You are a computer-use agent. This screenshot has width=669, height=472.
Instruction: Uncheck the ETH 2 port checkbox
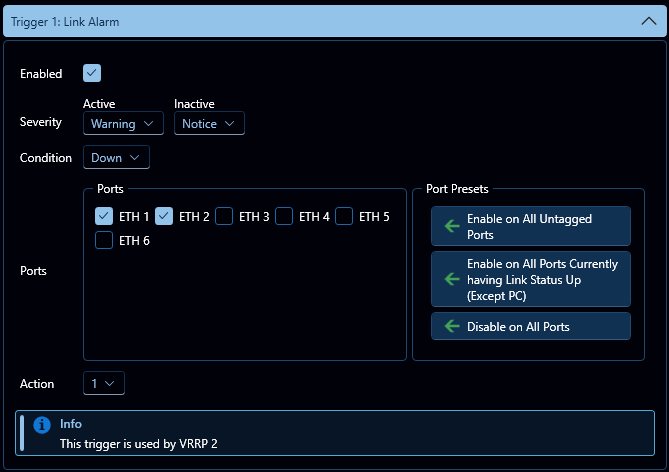tap(164, 216)
